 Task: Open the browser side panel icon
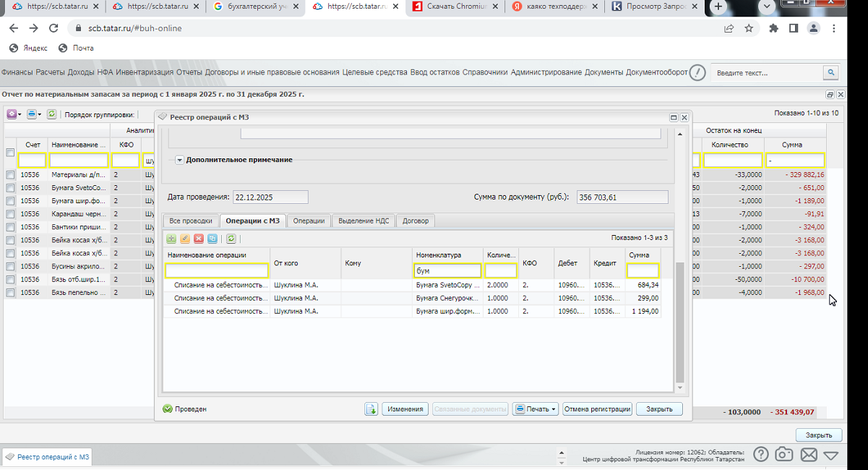794,28
